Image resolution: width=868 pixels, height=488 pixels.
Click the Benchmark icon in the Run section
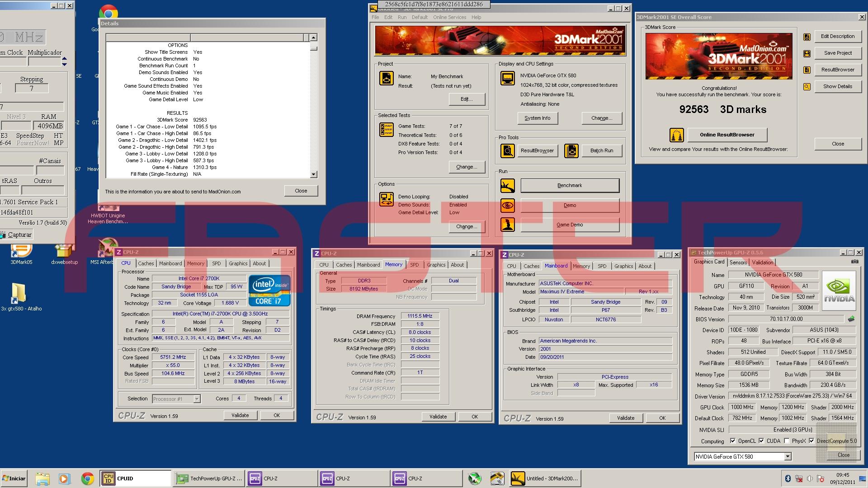(x=508, y=186)
